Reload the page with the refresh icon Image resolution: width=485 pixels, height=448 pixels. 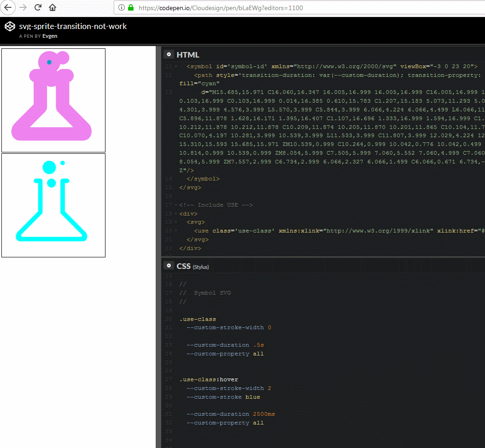pos(38,7)
